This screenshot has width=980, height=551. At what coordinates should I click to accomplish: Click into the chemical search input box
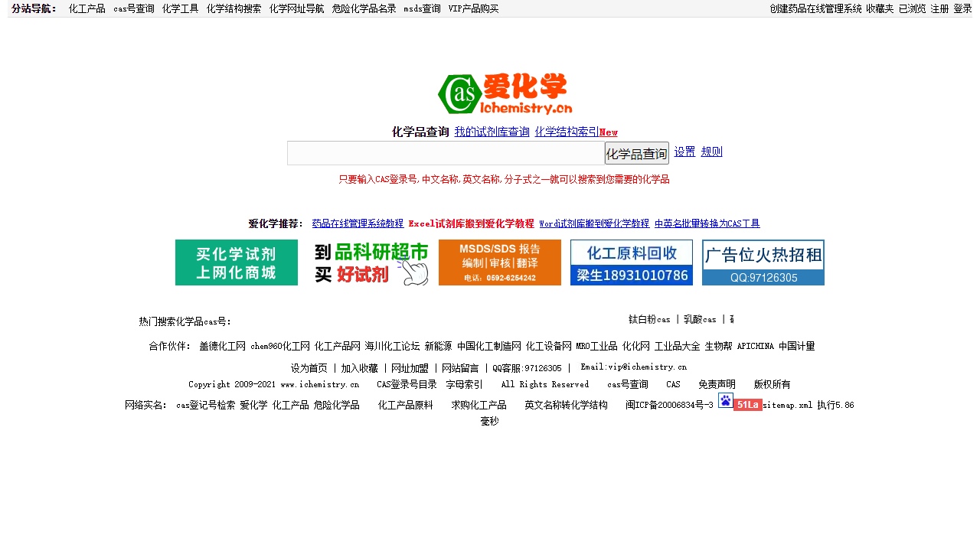pyautogui.click(x=446, y=153)
